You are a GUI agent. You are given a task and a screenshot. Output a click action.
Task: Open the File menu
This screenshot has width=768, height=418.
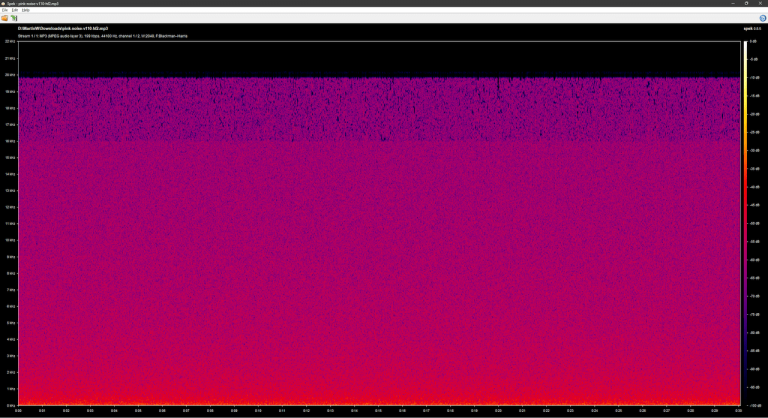click(x=4, y=10)
